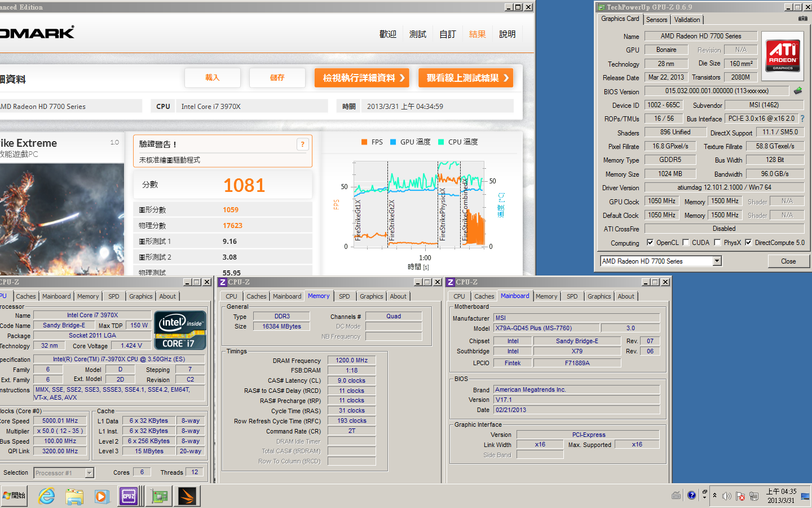The height and width of the screenshot is (508, 812).
Task: Click the GPU-Z Close button
Action: click(788, 261)
